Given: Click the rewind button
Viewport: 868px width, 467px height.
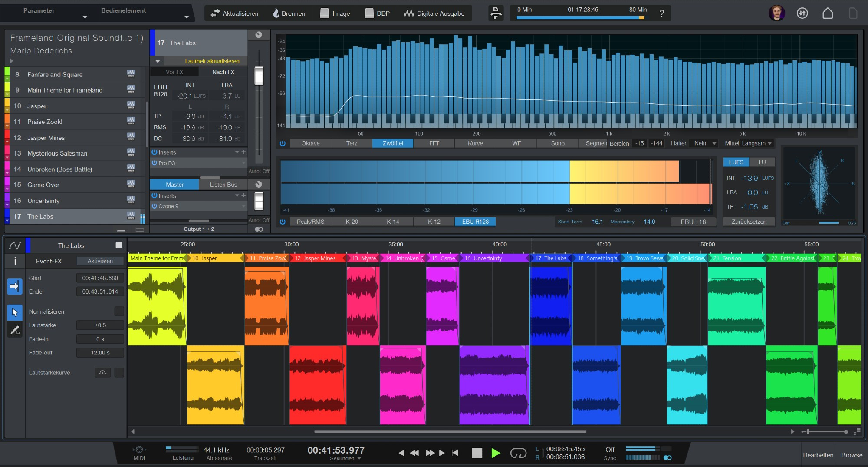Looking at the screenshot, I should [x=414, y=453].
